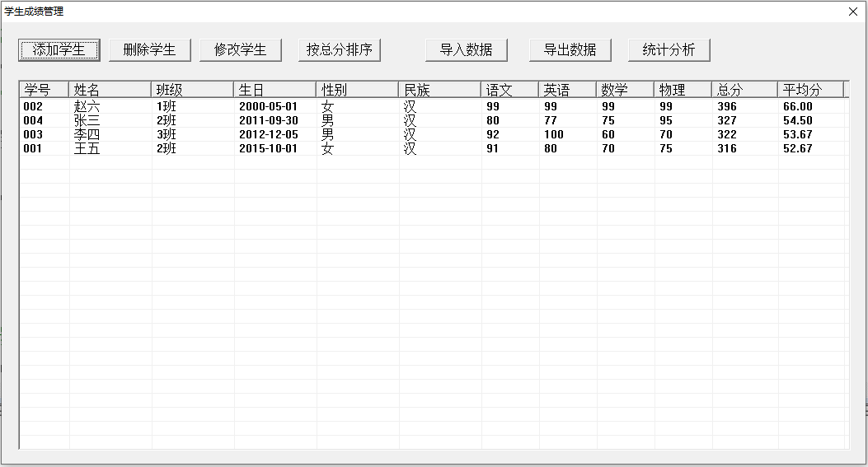Click the 姓名 column header
Screen dimensions: 868x467
110,90
